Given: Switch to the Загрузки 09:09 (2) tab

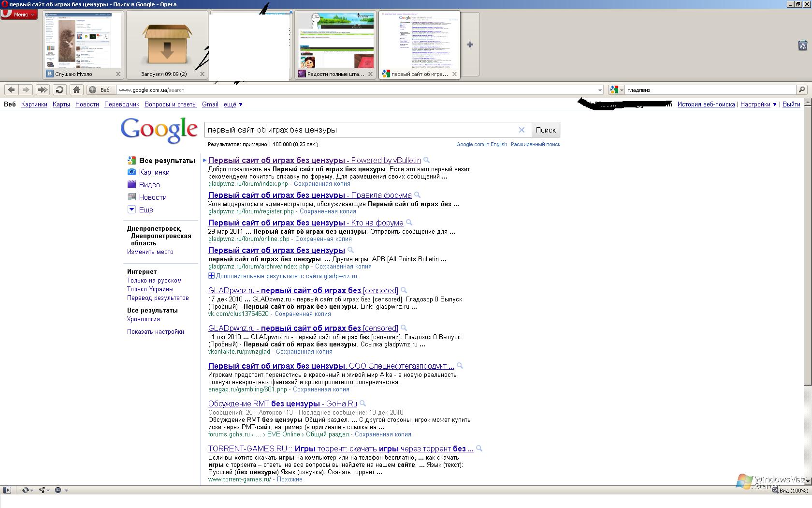Looking at the screenshot, I should pyautogui.click(x=167, y=45).
